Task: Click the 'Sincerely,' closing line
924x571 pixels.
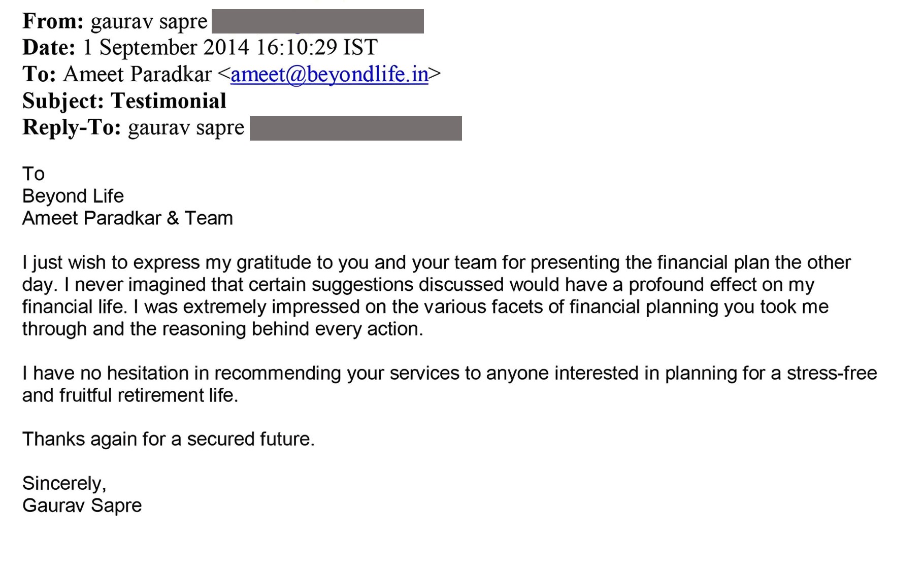Action: (64, 484)
